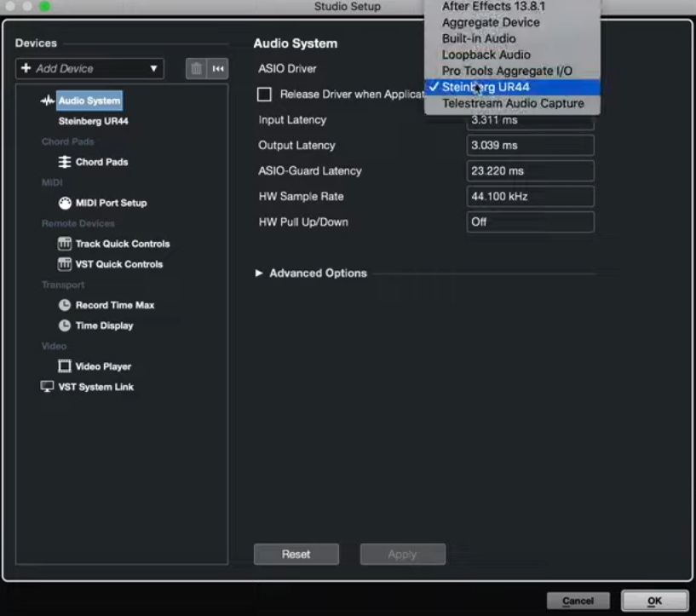The image size is (696, 616).
Task: Confirm with the OK button
Action: [x=655, y=601]
